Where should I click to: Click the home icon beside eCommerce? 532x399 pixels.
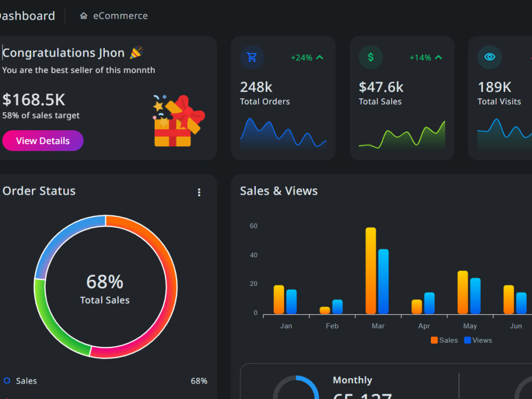[x=84, y=16]
